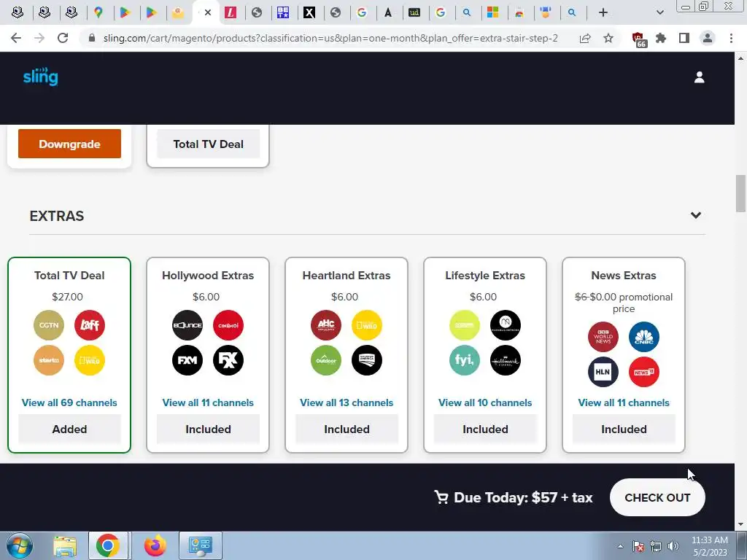
Task: Open Firefox from the taskbar
Action: (x=155, y=545)
